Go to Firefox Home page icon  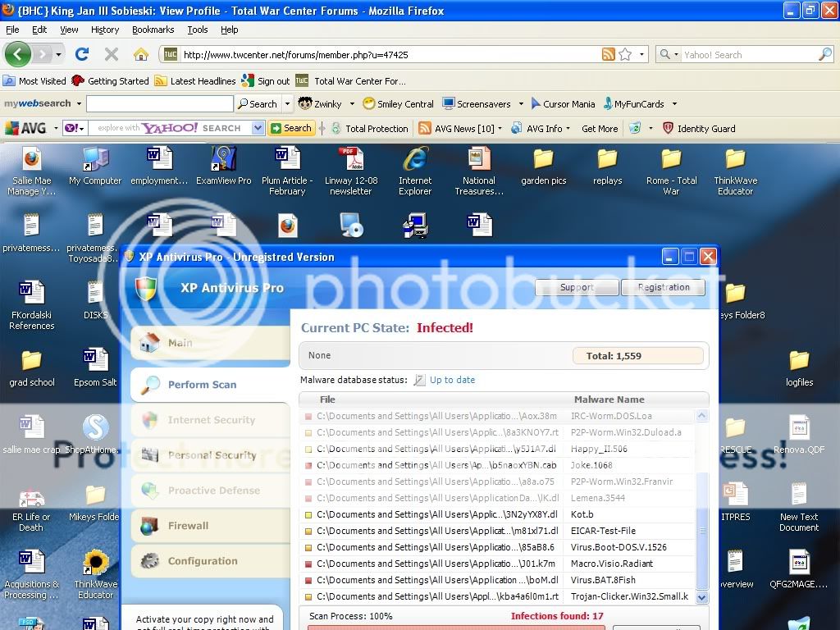tap(141, 55)
